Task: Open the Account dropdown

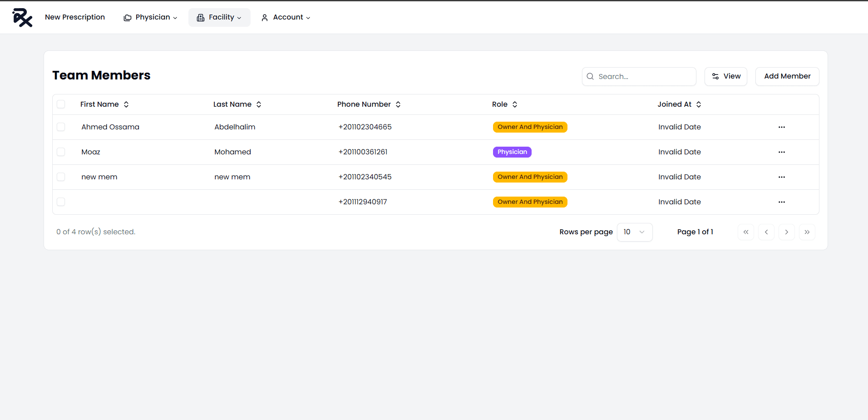Action: 286,17
